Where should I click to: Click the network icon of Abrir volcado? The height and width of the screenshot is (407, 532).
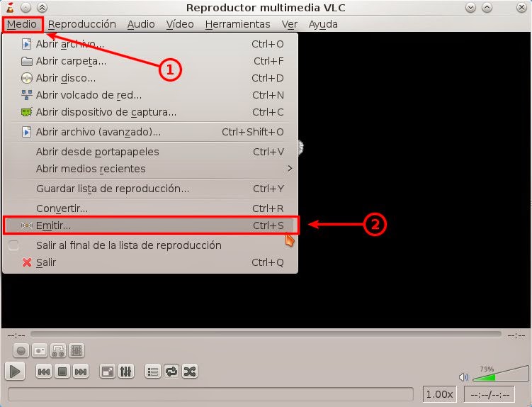click(26, 95)
